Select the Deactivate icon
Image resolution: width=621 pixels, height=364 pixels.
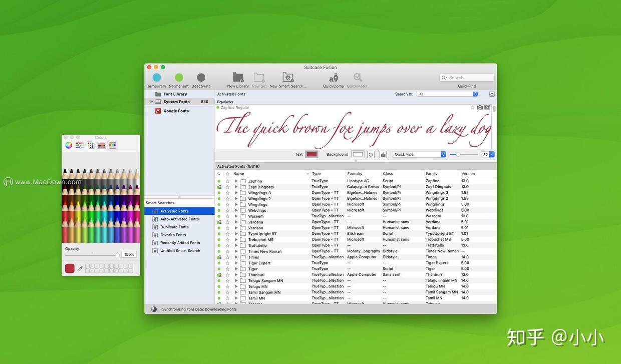tap(200, 77)
